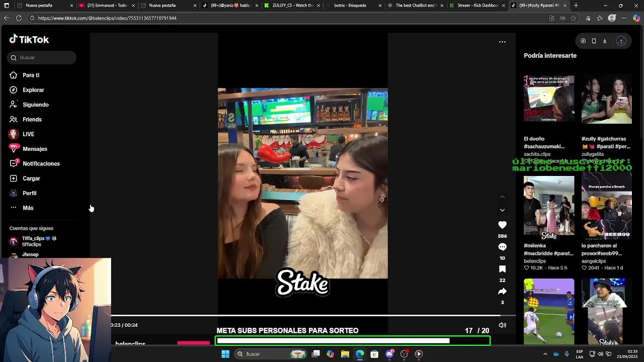Go to next video with down chevron
Screen dimensions: 644x362
[502, 210]
